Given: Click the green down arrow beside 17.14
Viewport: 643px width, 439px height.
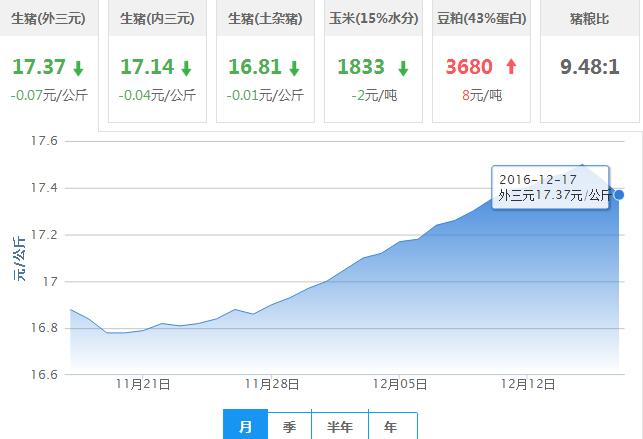Looking at the screenshot, I should click(186, 68).
